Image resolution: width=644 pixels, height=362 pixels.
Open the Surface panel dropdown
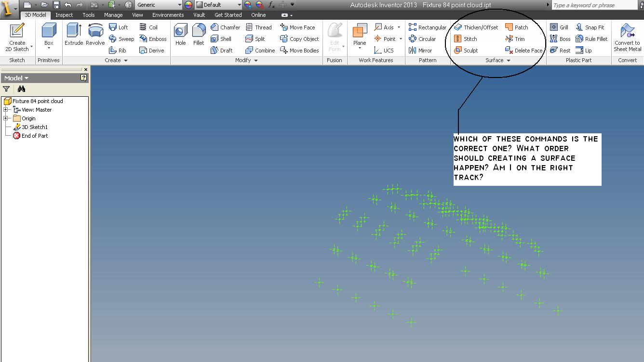[509, 61]
